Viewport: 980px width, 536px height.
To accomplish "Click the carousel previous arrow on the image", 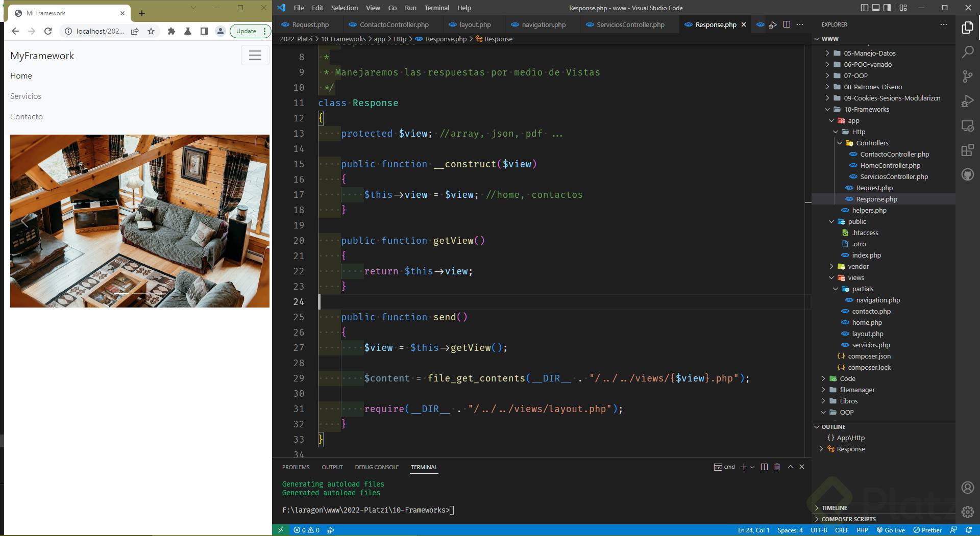I will point(24,221).
